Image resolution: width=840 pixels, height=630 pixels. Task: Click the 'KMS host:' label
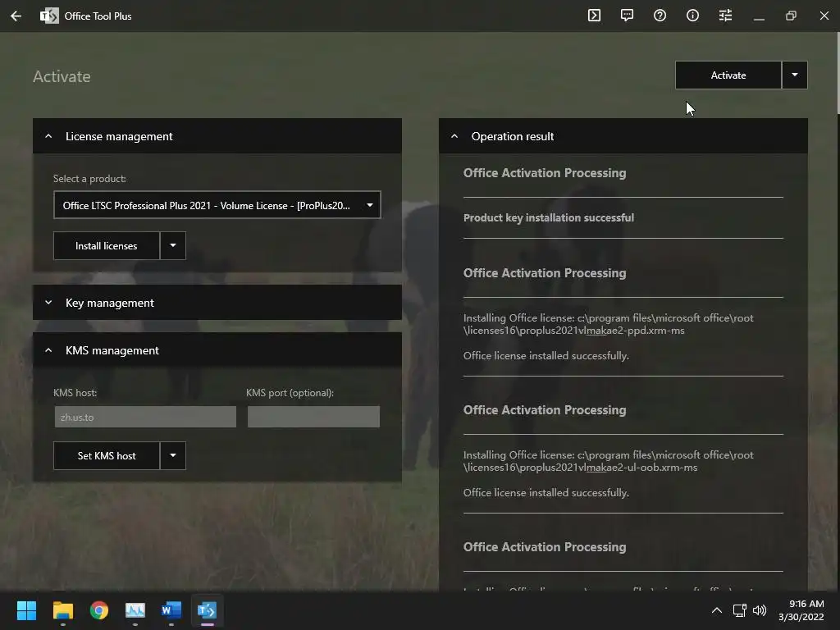tap(75, 393)
